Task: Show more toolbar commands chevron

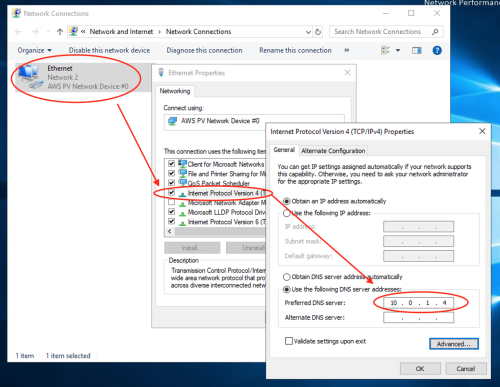Action: pos(347,50)
